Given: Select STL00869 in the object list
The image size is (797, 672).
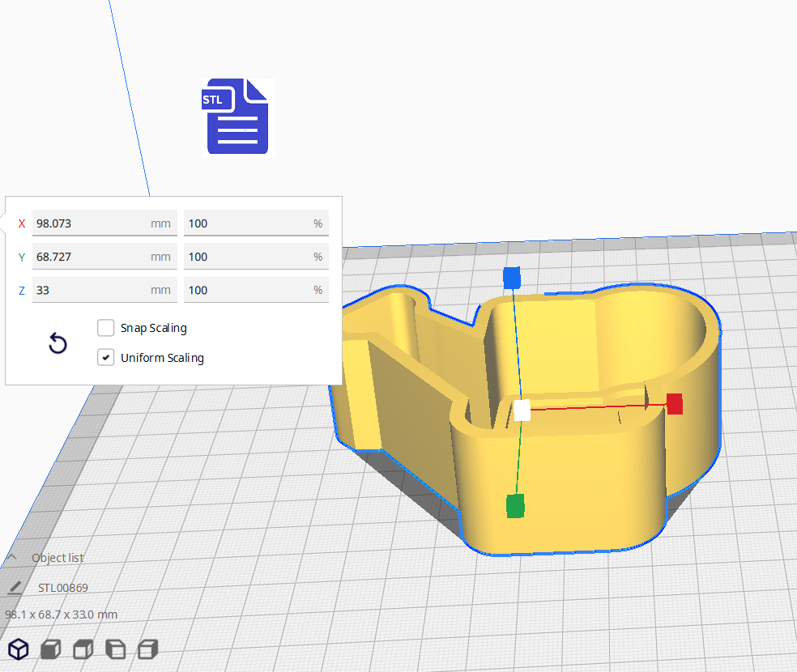Looking at the screenshot, I should (64, 587).
